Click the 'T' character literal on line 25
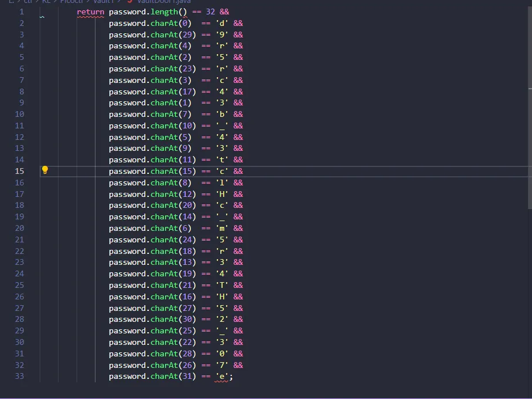Image resolution: width=532 pixels, height=399 pixels. (221, 285)
